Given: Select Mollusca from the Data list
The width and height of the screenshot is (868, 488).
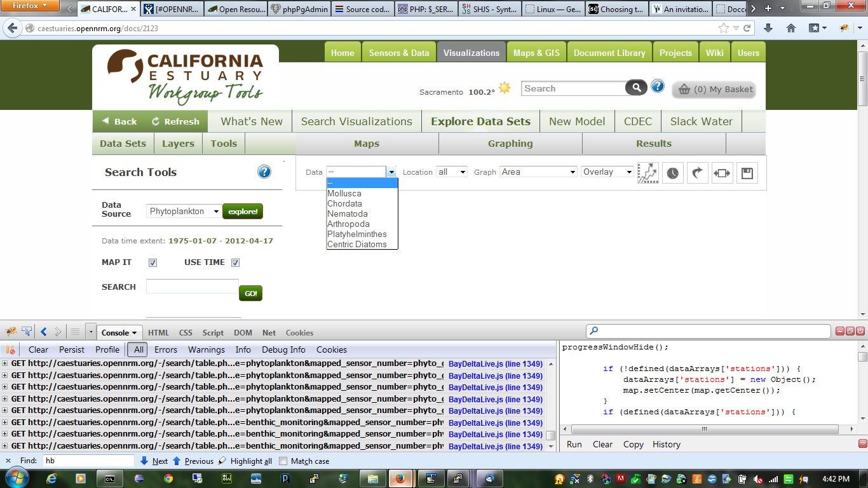Looking at the screenshot, I should coord(362,193).
